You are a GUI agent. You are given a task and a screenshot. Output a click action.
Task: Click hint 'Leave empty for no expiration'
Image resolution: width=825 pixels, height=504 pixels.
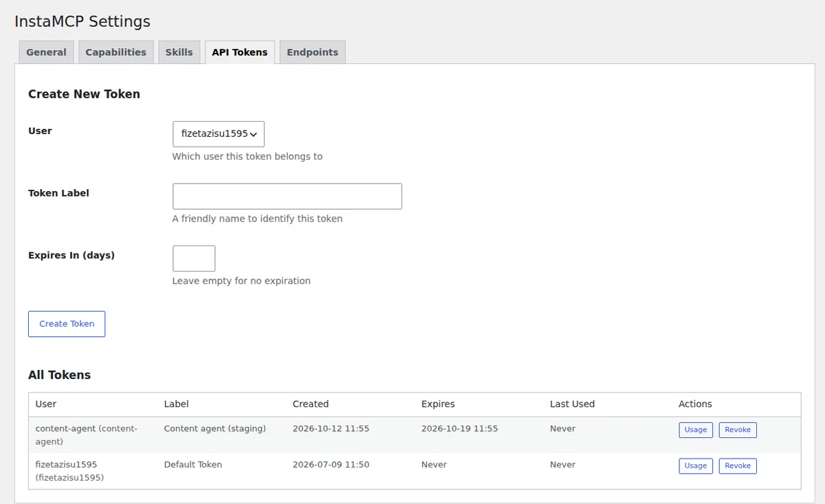pyautogui.click(x=241, y=281)
